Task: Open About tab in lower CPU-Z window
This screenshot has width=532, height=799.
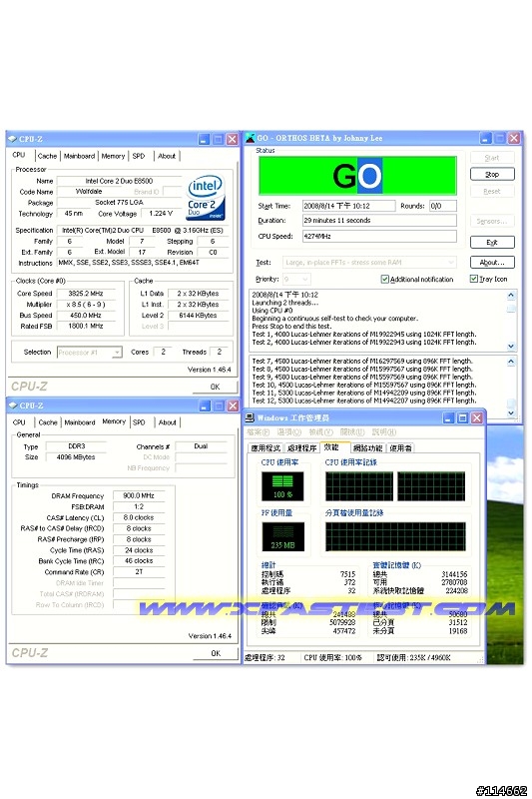Action: [167, 422]
